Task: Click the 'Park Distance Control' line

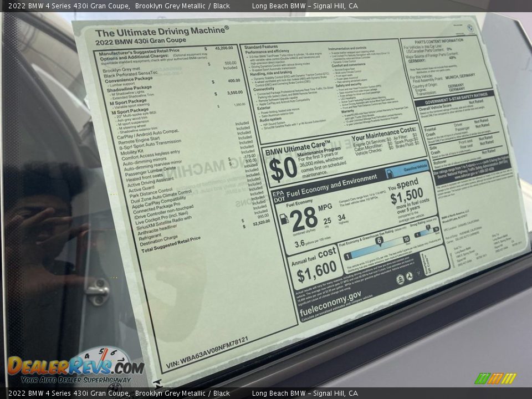Action: pyautogui.click(x=151, y=193)
